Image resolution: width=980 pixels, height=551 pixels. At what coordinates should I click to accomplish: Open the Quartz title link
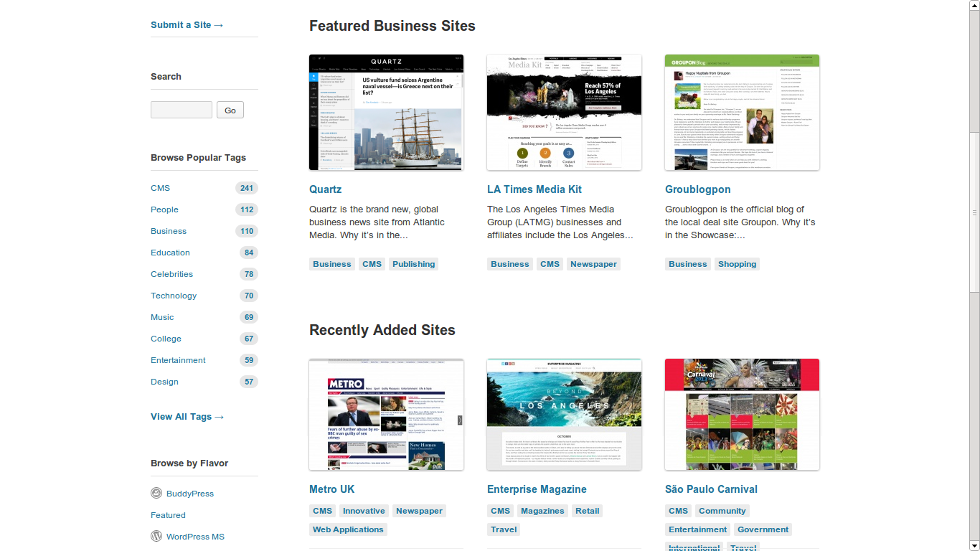tap(325, 189)
